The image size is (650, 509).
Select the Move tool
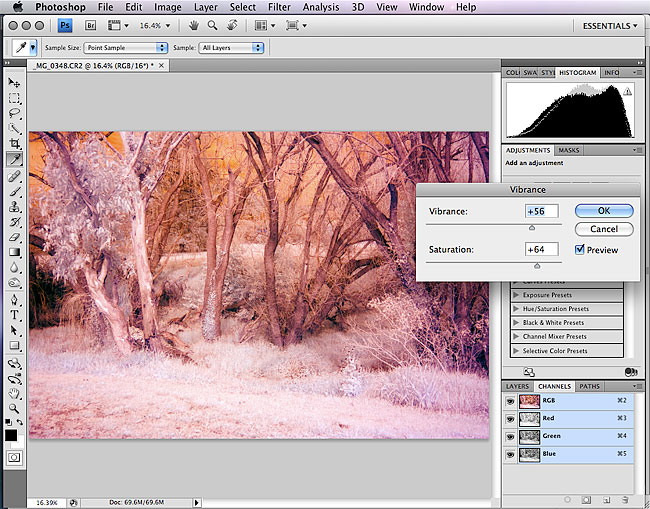[x=14, y=83]
